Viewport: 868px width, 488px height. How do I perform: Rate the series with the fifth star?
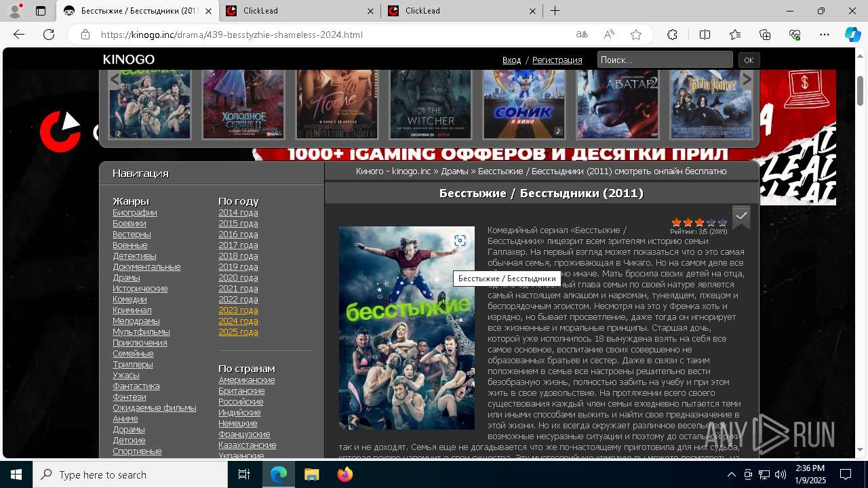click(x=722, y=222)
